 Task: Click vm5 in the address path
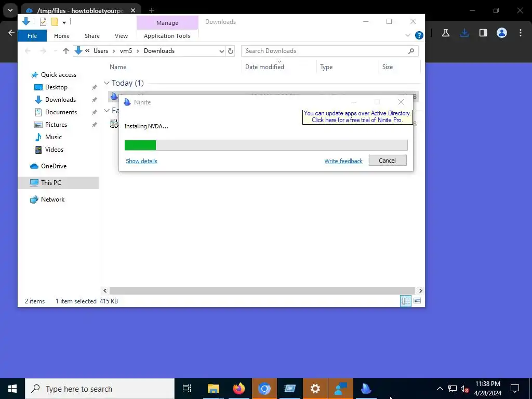[x=126, y=51]
